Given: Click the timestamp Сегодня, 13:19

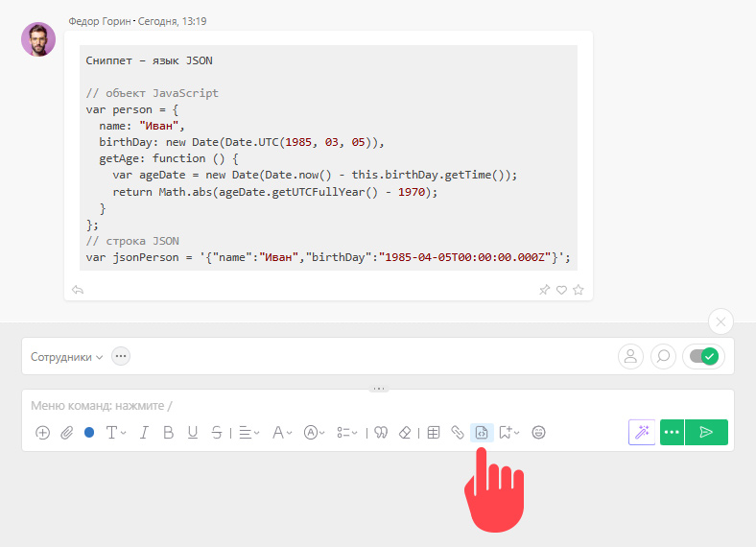Looking at the screenshot, I should (x=172, y=21).
